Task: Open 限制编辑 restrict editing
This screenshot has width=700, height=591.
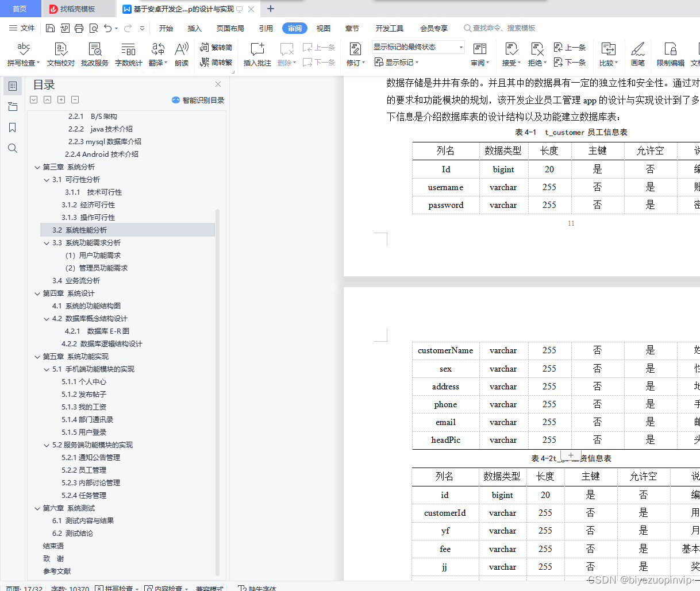Action: click(x=670, y=55)
